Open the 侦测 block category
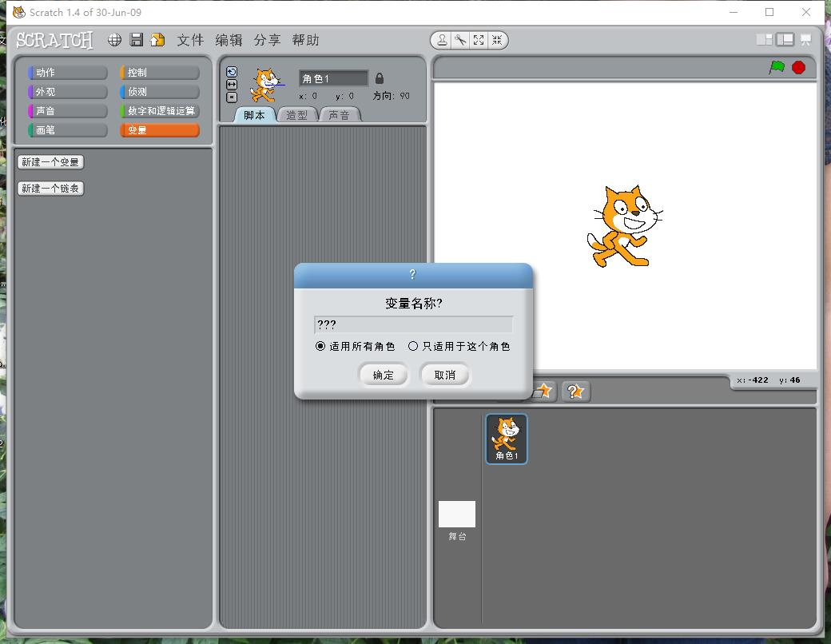The height and width of the screenshot is (644, 831). tap(160, 91)
